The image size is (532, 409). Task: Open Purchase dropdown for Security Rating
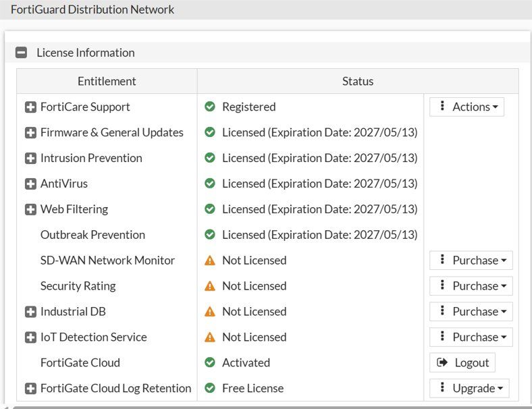471,286
